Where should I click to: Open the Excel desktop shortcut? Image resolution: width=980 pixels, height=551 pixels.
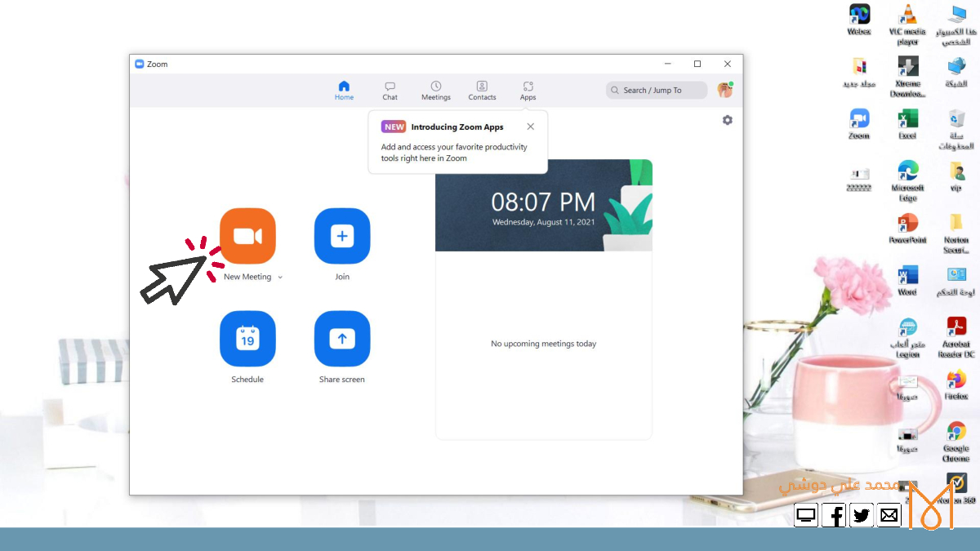[907, 119]
